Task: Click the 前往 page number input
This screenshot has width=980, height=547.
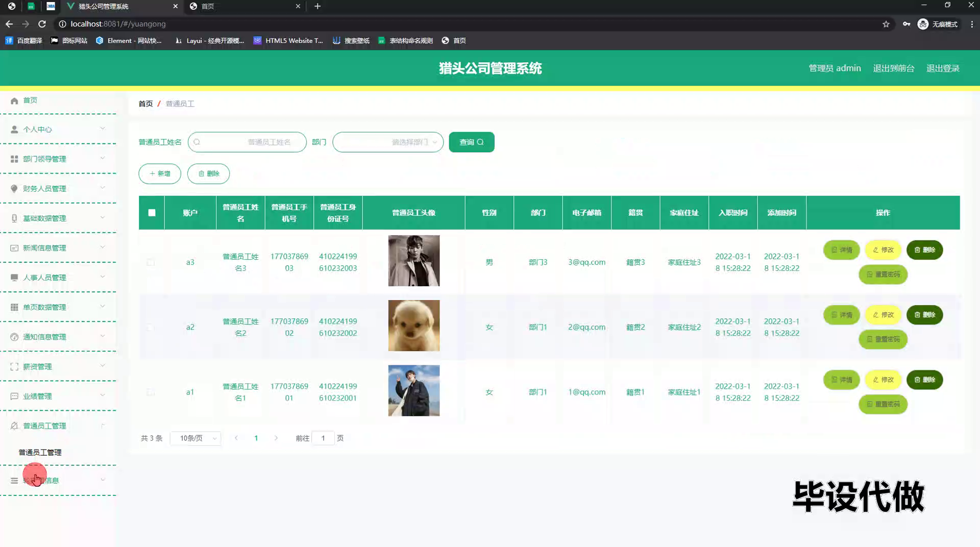Action: [323, 438]
